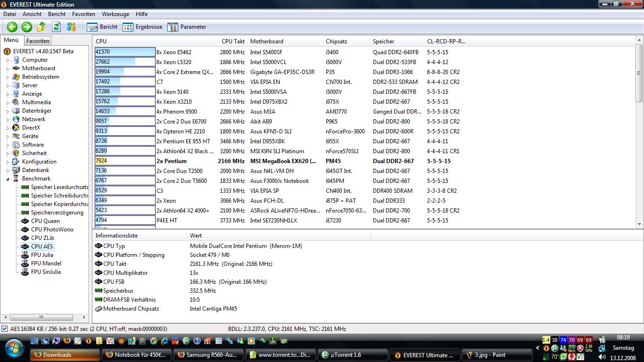Collapse the Benchmark tree node
The image size is (644, 362).
pyautogui.click(x=8, y=179)
